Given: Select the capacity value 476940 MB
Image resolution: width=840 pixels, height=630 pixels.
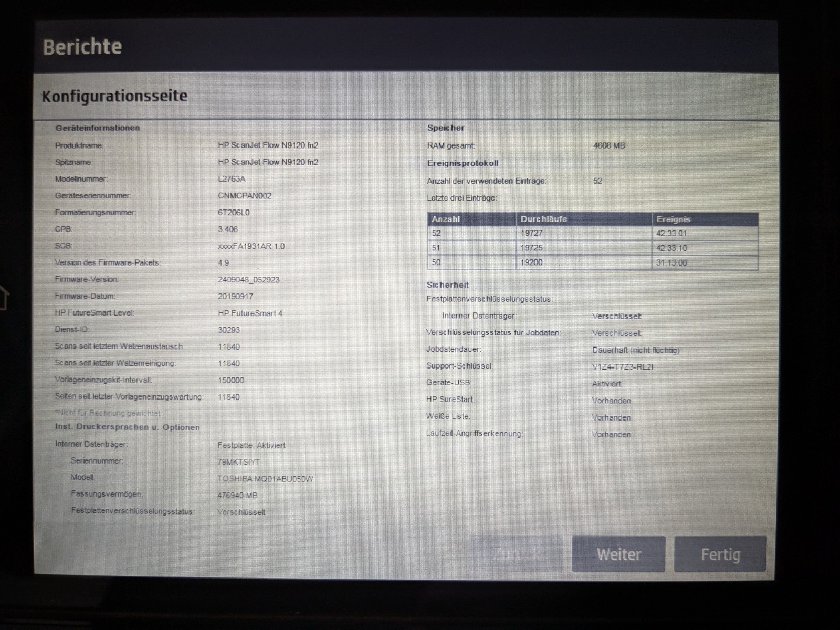Looking at the screenshot, I should click(x=237, y=496).
